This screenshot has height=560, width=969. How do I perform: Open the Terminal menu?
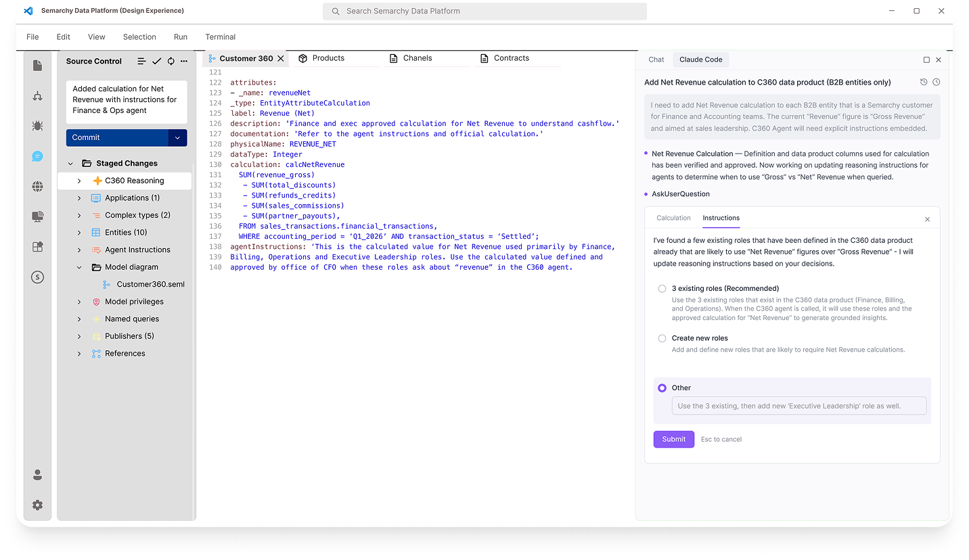(221, 37)
